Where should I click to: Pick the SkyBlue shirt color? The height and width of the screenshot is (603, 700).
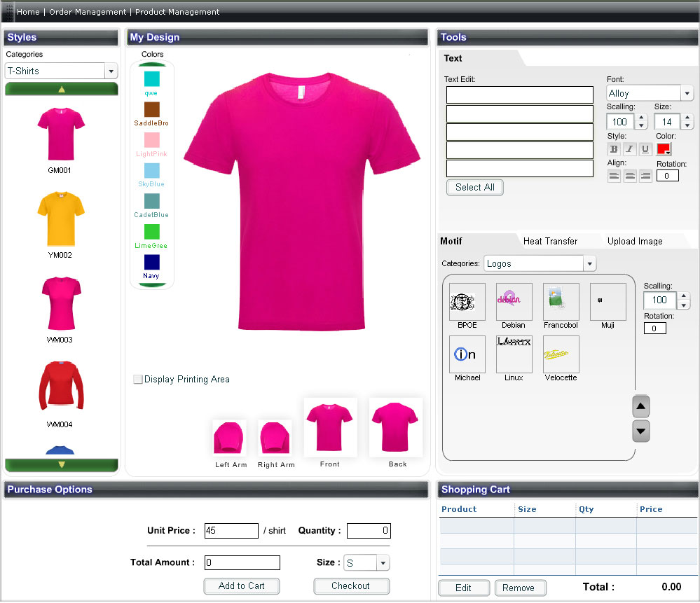pyautogui.click(x=152, y=170)
